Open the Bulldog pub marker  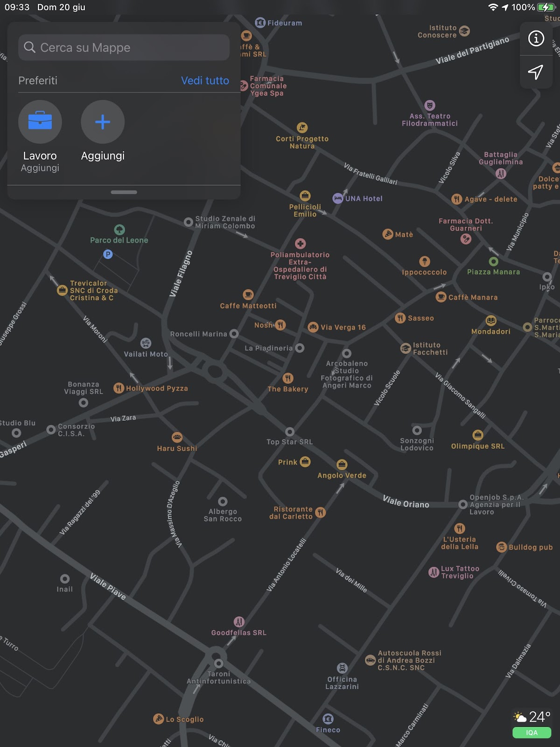502,547
